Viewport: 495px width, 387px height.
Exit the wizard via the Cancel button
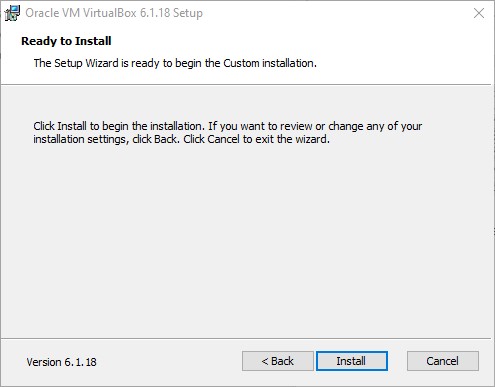pyautogui.click(x=443, y=361)
